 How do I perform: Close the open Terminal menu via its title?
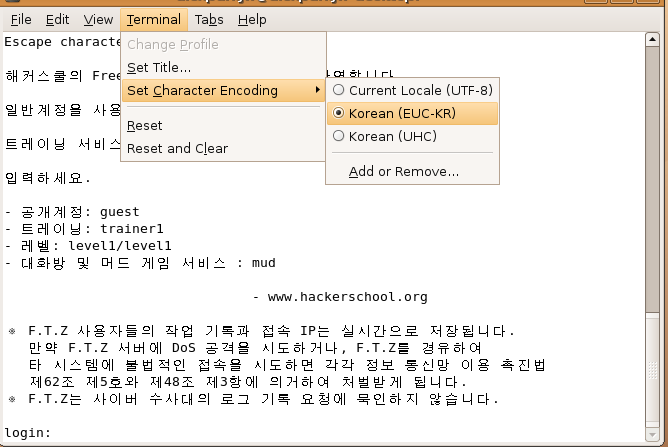tap(154, 19)
